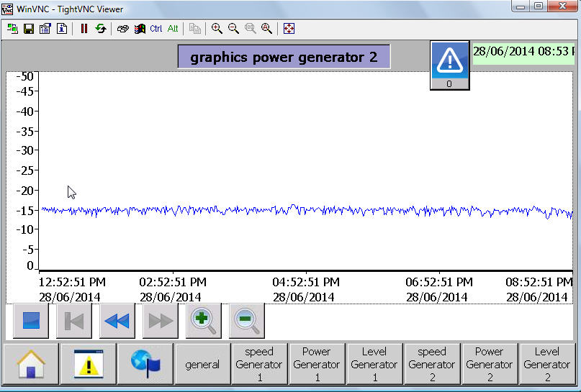Open the connection options icon

tap(45, 29)
